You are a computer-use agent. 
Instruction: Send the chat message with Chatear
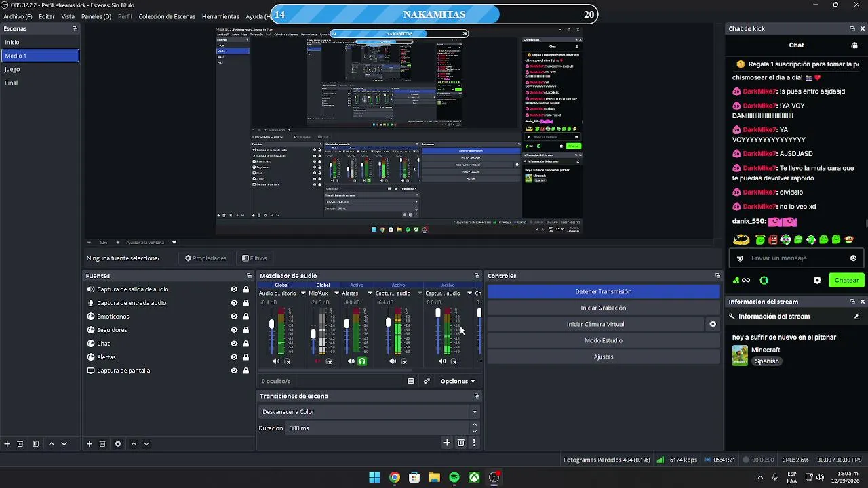click(x=846, y=280)
